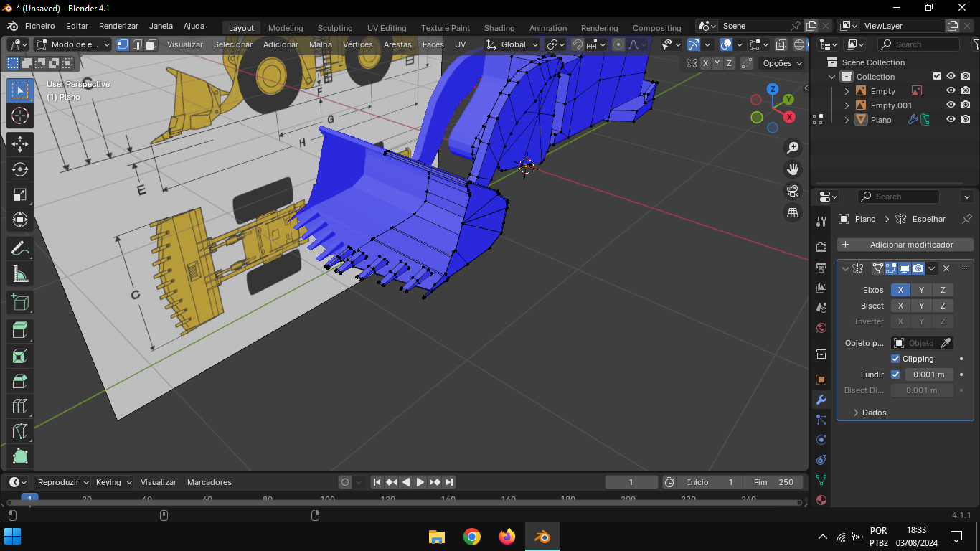Open Google Chrome from the taskbar

coord(471,536)
